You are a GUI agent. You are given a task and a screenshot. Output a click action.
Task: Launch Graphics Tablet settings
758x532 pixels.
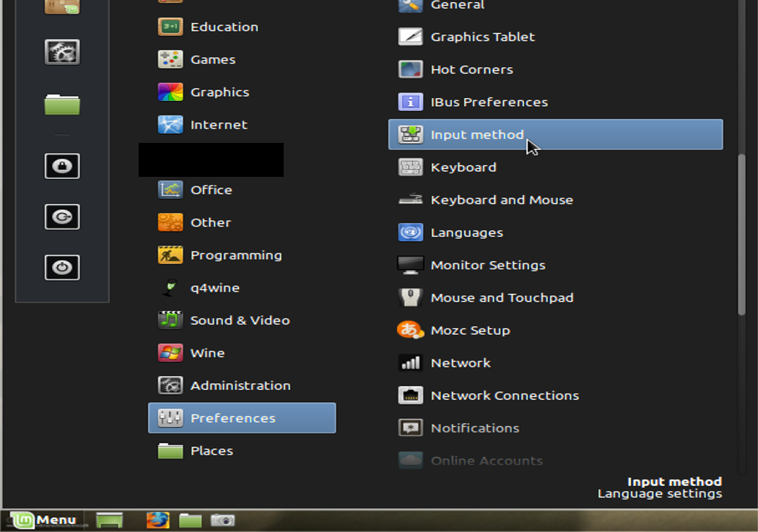555,37
